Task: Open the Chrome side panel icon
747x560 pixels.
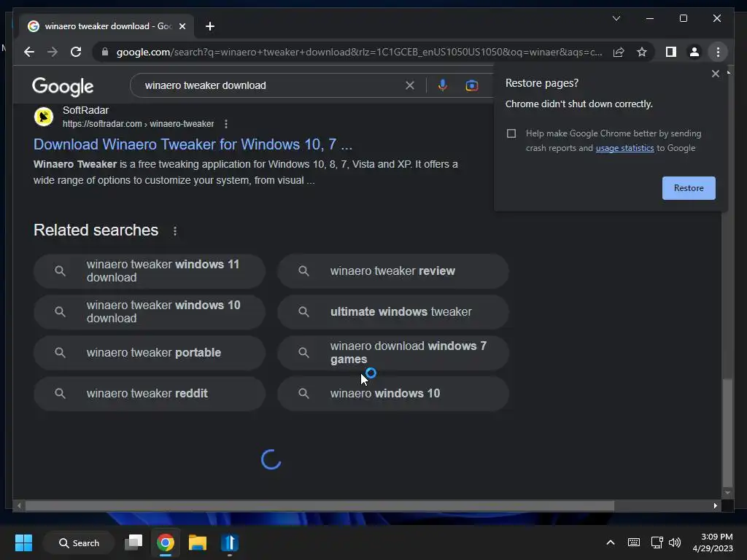Action: point(671,52)
